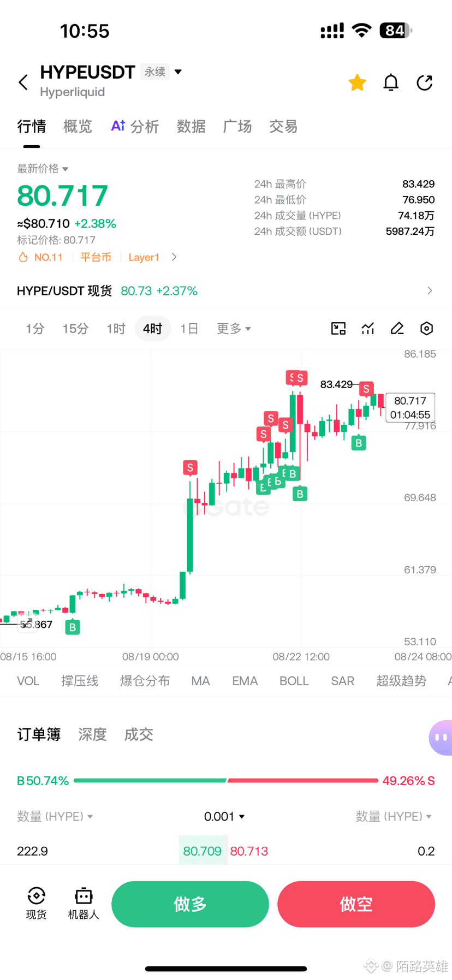Screen dimensions: 452x980
Task: Select the 1日 timeframe
Action: click(189, 329)
